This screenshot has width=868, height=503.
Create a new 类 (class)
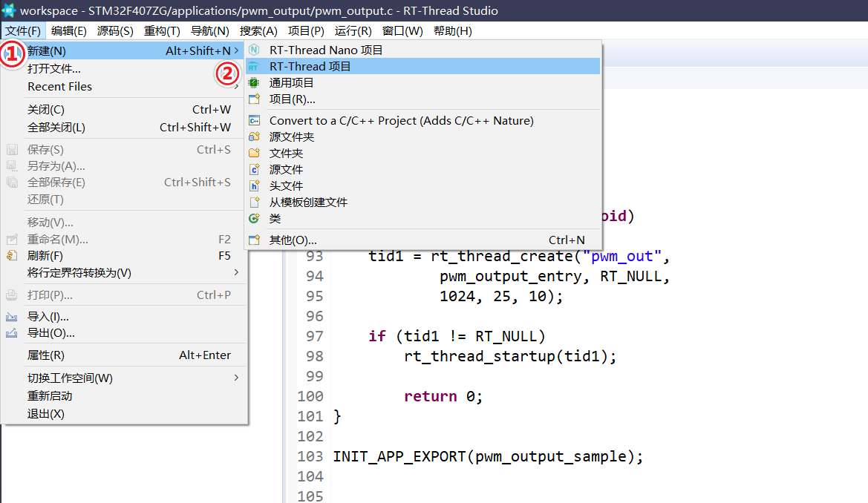click(x=275, y=218)
